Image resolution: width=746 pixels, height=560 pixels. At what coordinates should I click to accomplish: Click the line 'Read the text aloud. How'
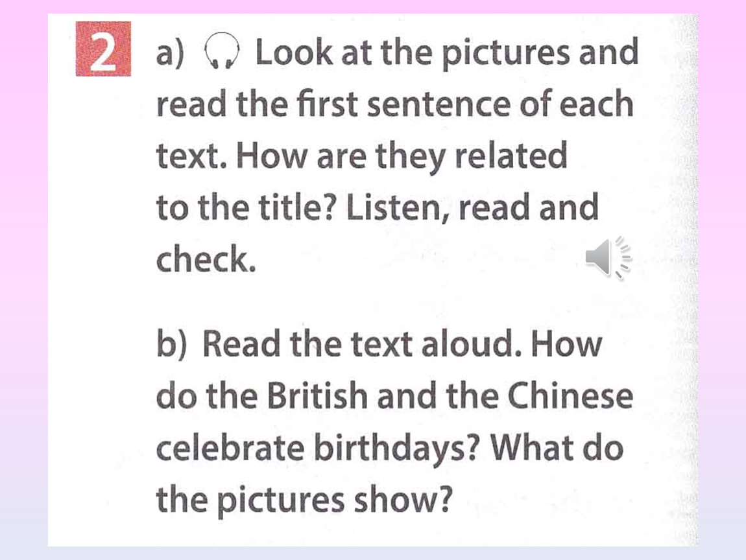[x=402, y=344]
